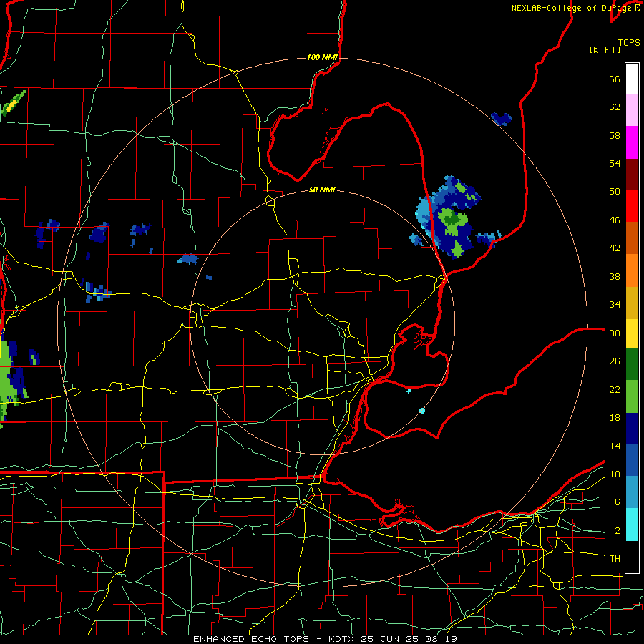Click legend value "22"
The width and height of the screenshot is (644, 644).
point(615,389)
